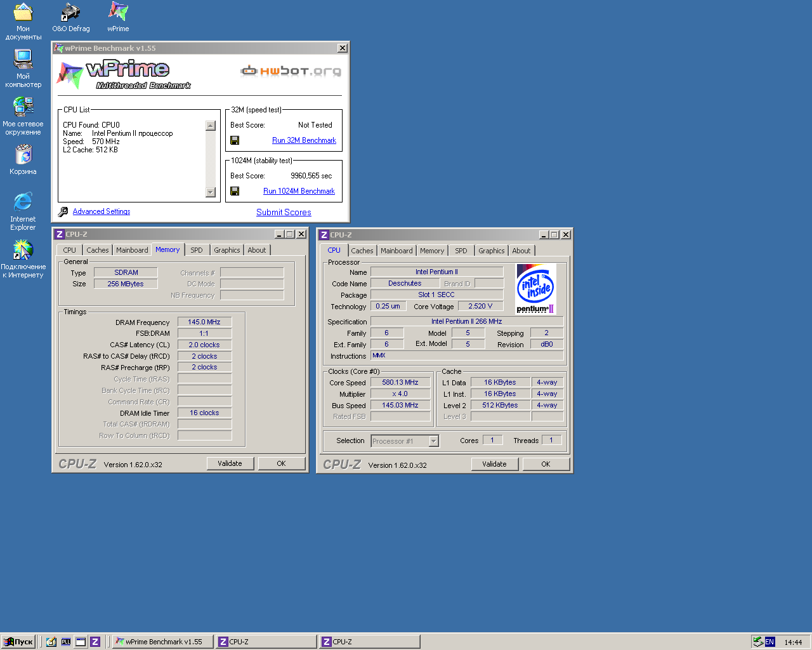
Task: Click the 9960,565 sec best score
Action: coord(311,176)
